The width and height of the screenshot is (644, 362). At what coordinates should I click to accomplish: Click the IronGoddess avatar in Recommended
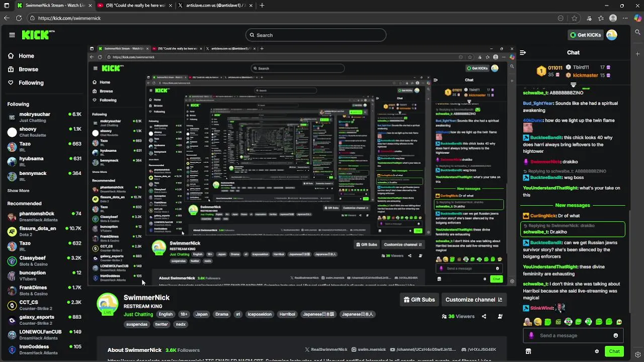[x=12, y=349]
